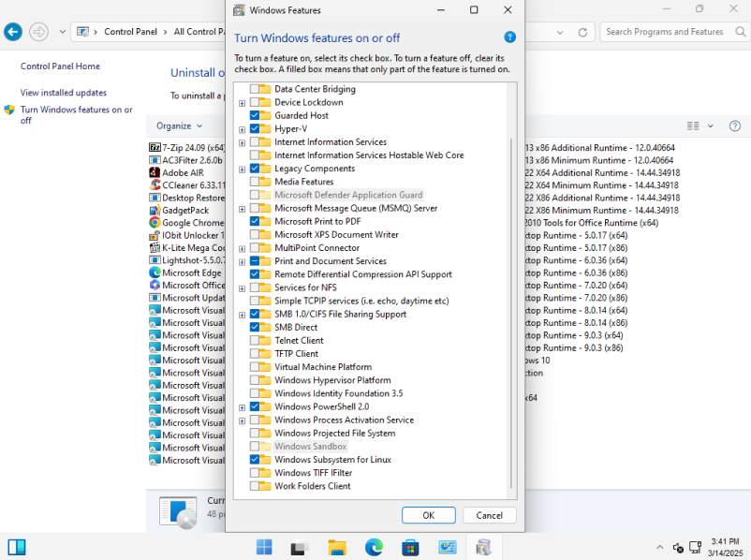
Task: Select the 7-Zip 24.09 program icon
Action: (155, 148)
